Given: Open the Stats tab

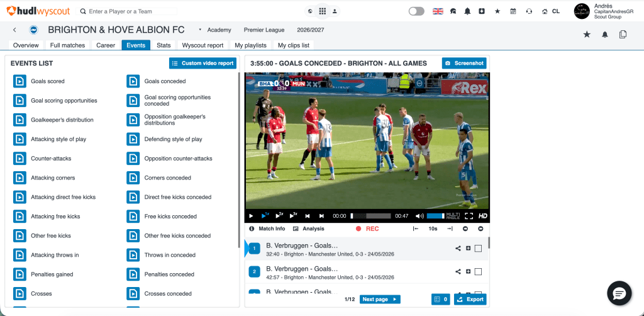Looking at the screenshot, I should tap(164, 45).
